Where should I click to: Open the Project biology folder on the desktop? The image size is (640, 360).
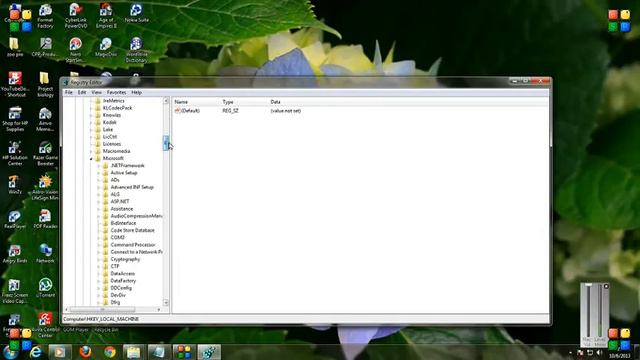click(x=45, y=84)
